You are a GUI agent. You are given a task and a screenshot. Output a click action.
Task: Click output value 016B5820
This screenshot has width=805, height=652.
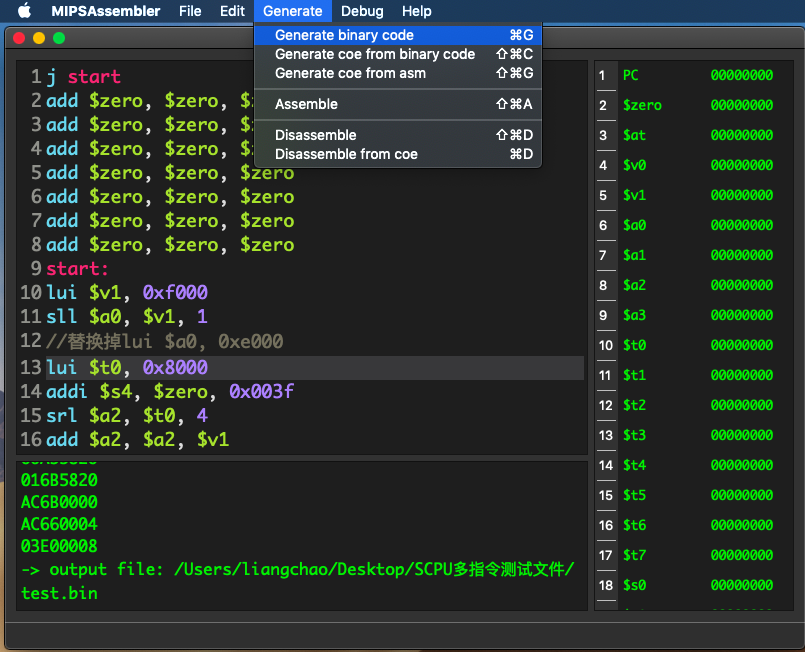click(59, 480)
